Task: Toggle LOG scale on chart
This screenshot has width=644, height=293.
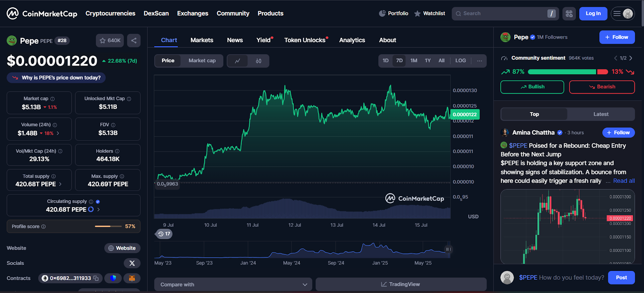Action: coord(460,61)
